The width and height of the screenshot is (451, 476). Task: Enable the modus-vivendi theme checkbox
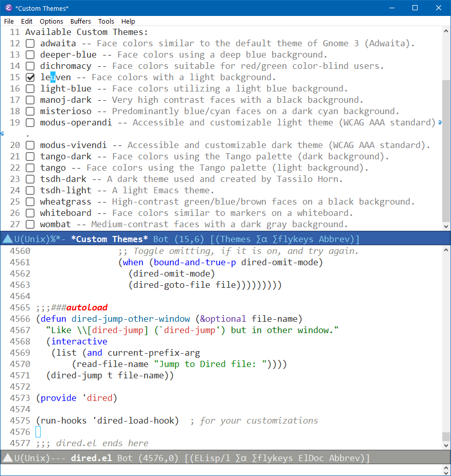30,145
